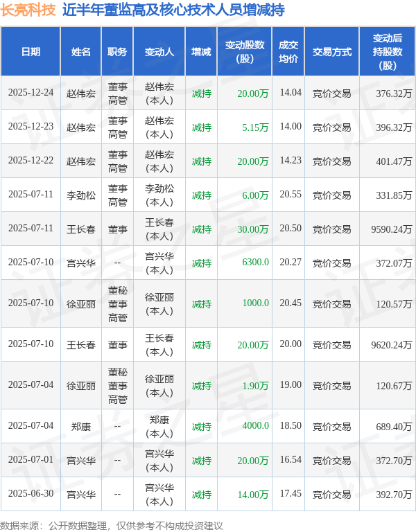Click the date 2025-07-01

[x=31, y=460]
